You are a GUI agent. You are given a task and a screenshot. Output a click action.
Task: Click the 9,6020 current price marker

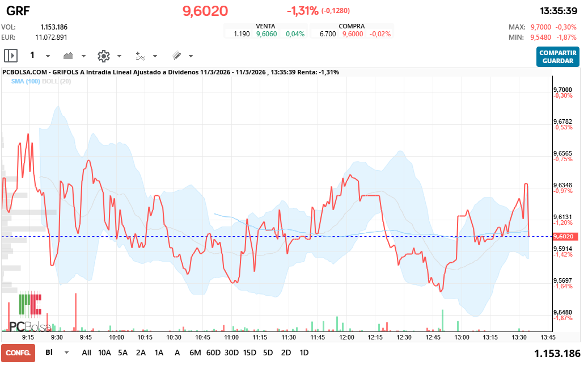(564, 236)
